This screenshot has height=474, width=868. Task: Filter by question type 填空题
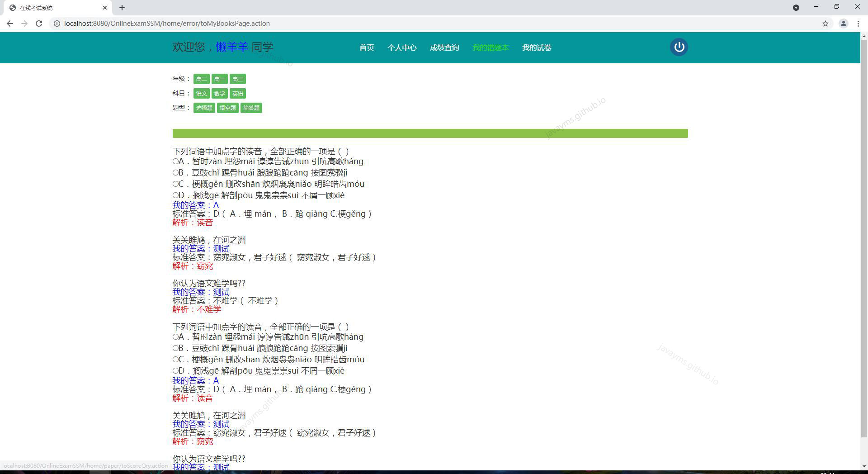click(227, 108)
